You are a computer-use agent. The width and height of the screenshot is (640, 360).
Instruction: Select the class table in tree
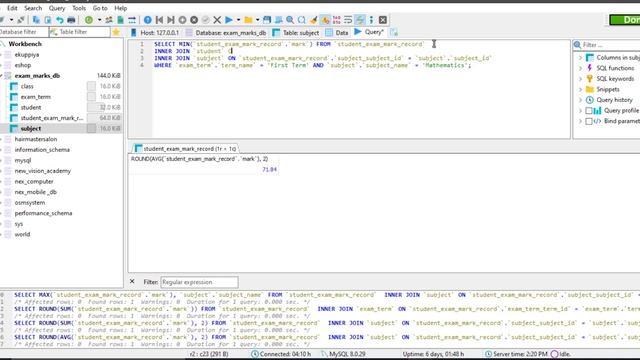(27, 86)
